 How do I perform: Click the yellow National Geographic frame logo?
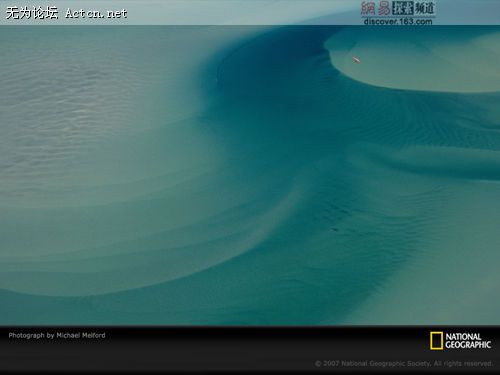click(436, 340)
